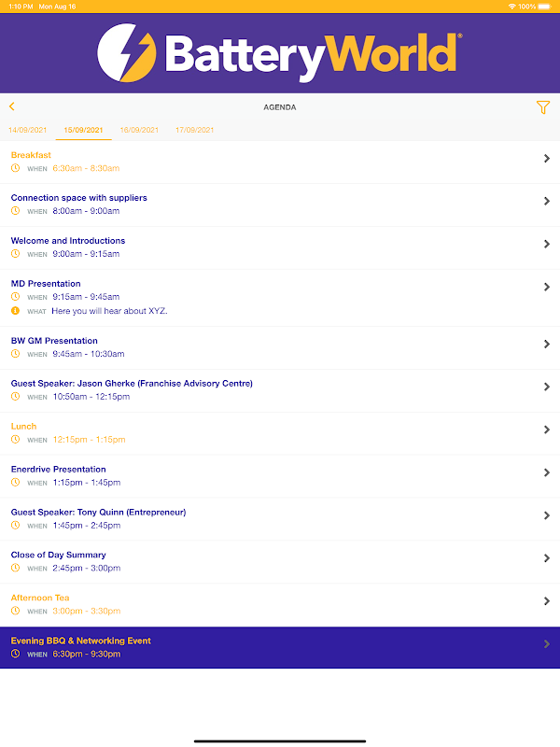Expand the Breakfast session chevron
Screen dimensions: 560x747
click(x=547, y=158)
